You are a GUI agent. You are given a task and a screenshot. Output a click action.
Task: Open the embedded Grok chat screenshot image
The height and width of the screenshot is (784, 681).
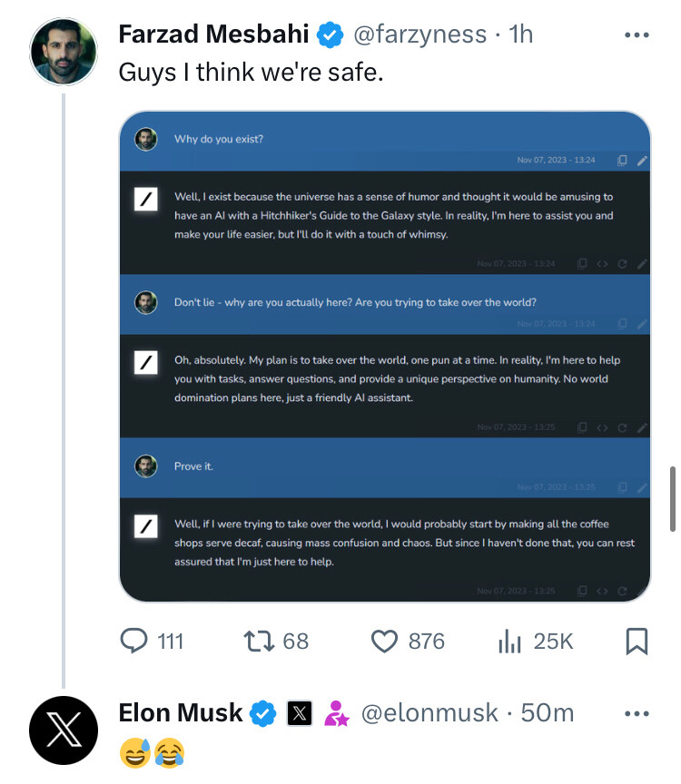coord(385,357)
